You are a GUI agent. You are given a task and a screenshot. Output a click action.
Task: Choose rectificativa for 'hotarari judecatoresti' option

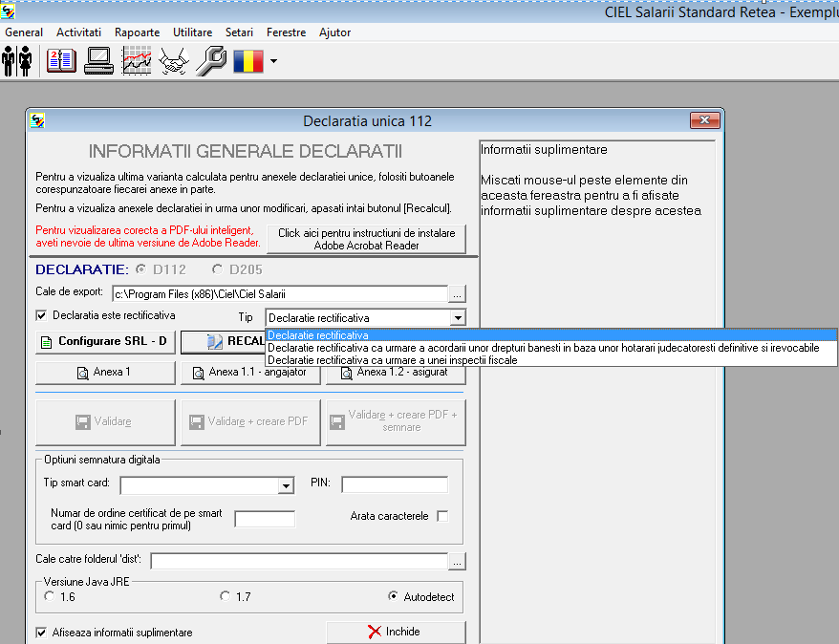point(551,348)
